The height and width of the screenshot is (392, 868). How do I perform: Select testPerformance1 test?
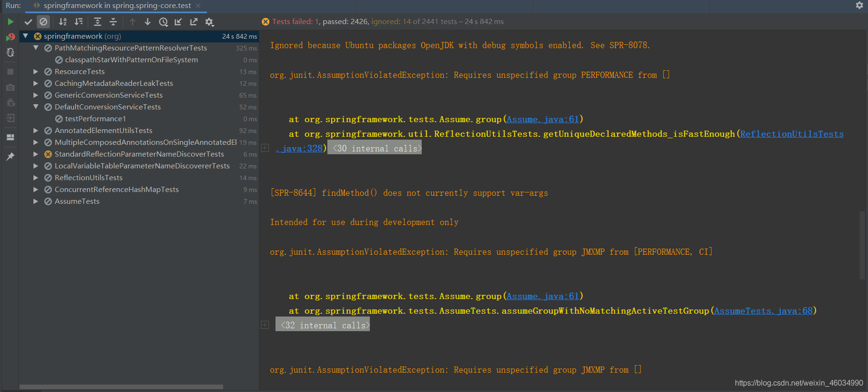(x=139, y=119)
